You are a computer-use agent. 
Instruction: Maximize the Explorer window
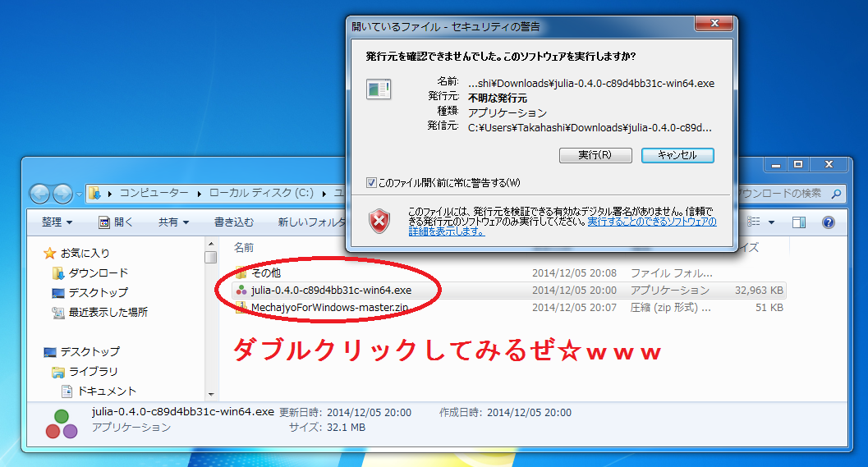[798, 164]
